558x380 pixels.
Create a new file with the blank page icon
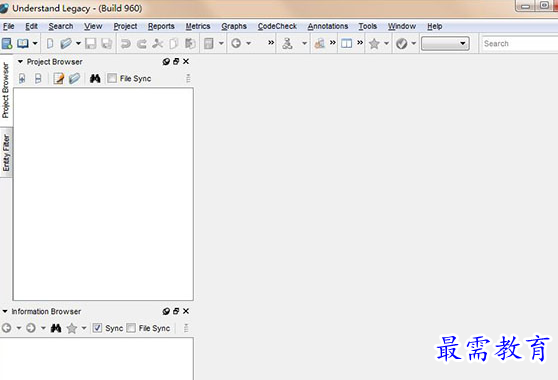click(50, 43)
